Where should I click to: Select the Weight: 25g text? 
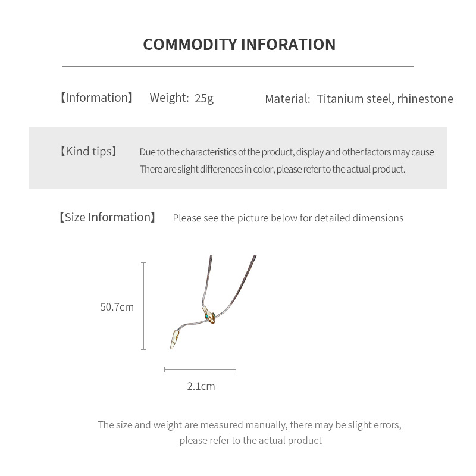[x=181, y=98]
